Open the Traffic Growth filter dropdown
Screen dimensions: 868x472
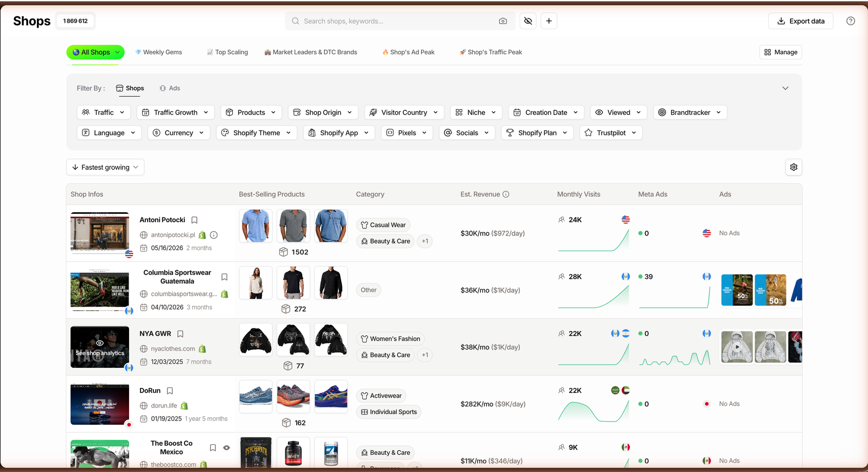pyautogui.click(x=175, y=112)
